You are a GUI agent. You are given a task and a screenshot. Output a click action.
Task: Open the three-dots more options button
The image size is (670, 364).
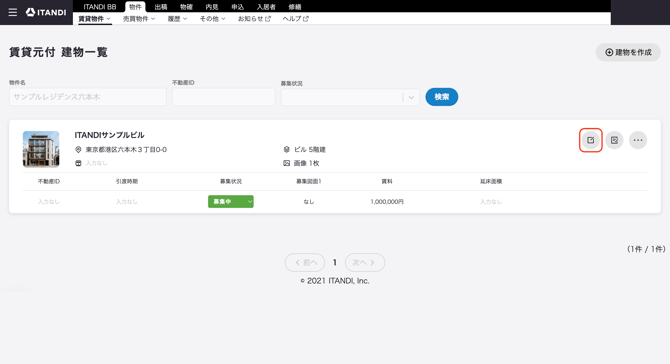click(x=638, y=140)
